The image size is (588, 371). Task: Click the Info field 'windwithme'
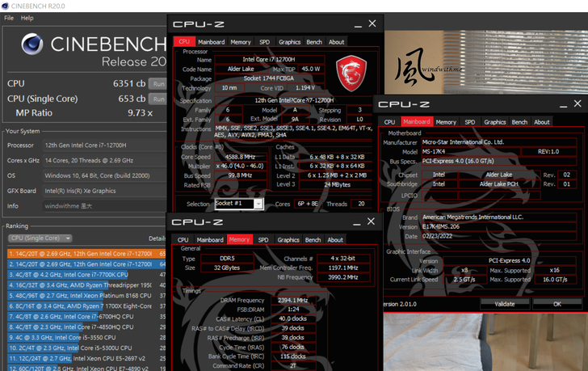click(104, 206)
